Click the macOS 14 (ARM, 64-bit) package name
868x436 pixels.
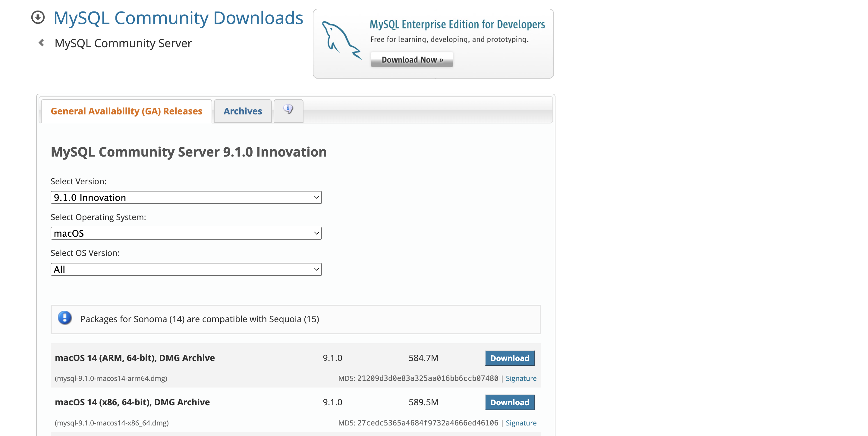[135, 358]
